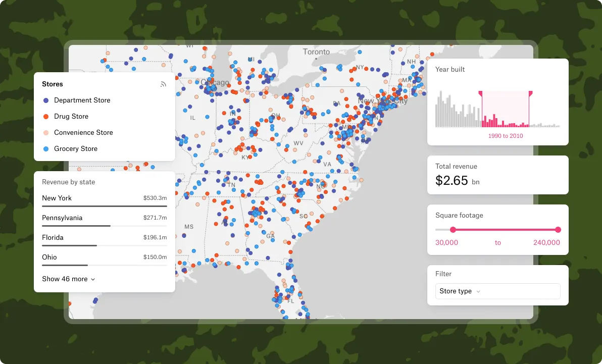Click the Stores panel heading
This screenshot has height=364, width=602.
(53, 84)
